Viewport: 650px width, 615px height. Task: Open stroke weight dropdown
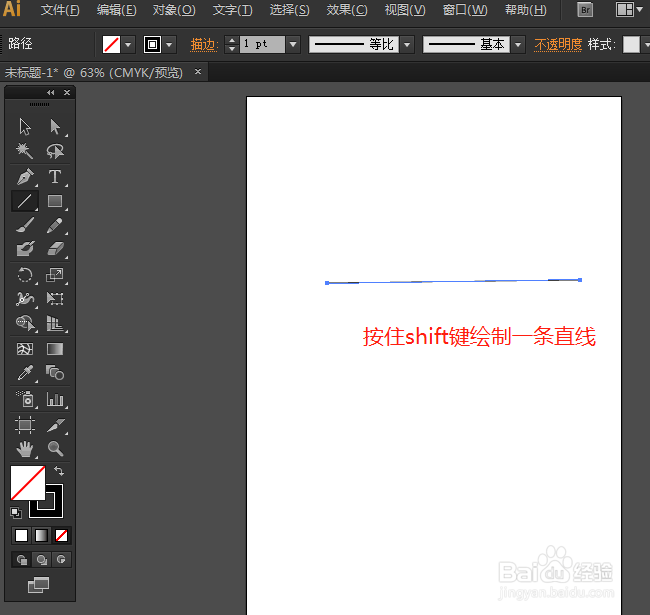(x=293, y=44)
